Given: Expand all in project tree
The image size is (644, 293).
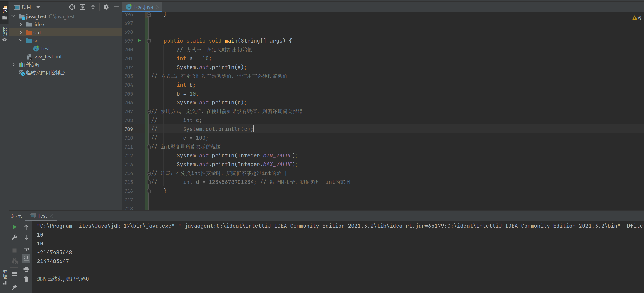Looking at the screenshot, I should (x=83, y=7).
